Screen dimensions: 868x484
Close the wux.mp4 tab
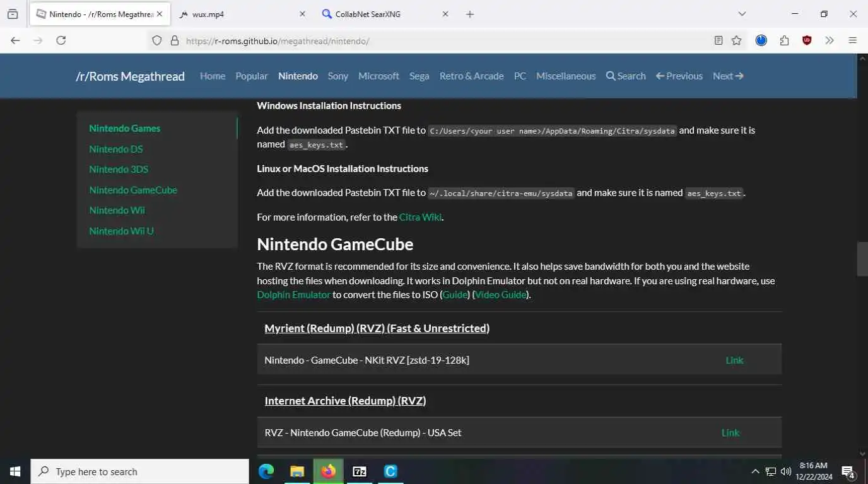click(302, 14)
